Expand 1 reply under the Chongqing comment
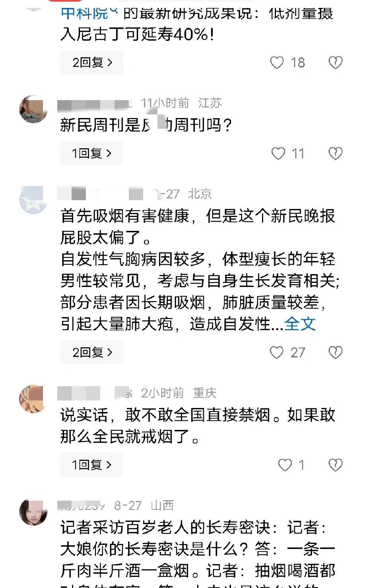 (x=91, y=465)
